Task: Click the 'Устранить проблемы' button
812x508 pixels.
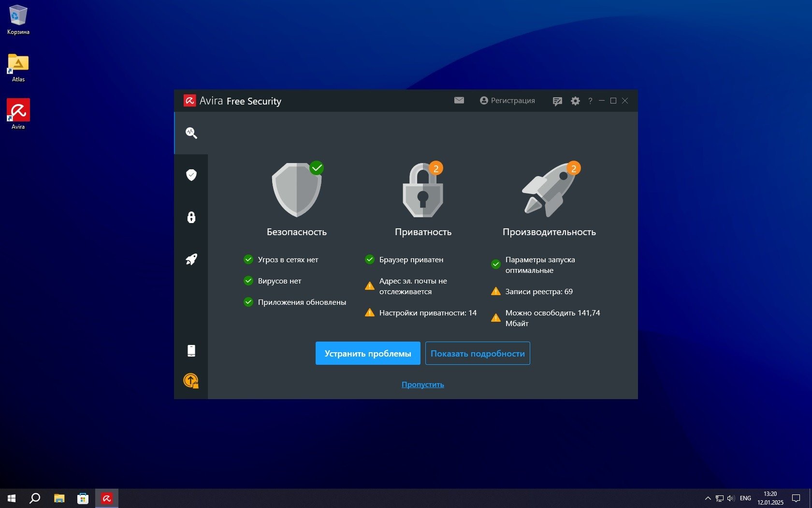Action: point(368,353)
